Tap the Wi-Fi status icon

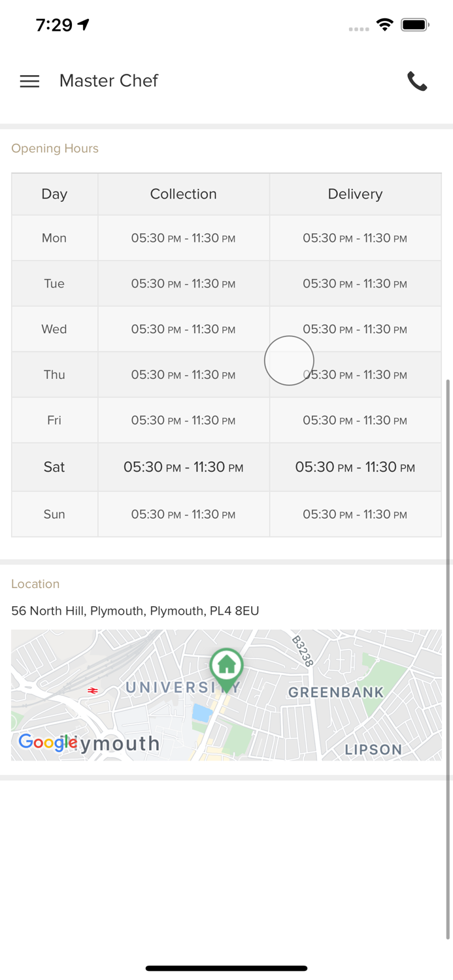coord(385,25)
